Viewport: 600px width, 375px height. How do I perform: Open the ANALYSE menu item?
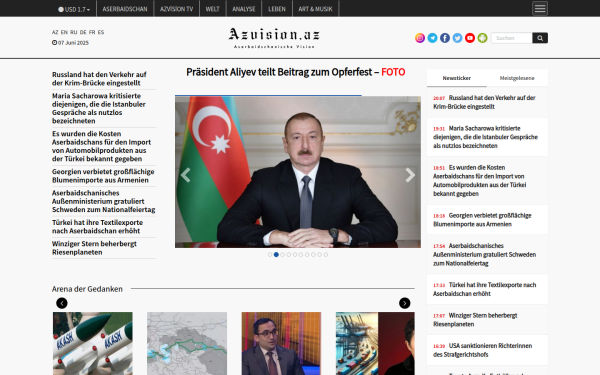244,9
